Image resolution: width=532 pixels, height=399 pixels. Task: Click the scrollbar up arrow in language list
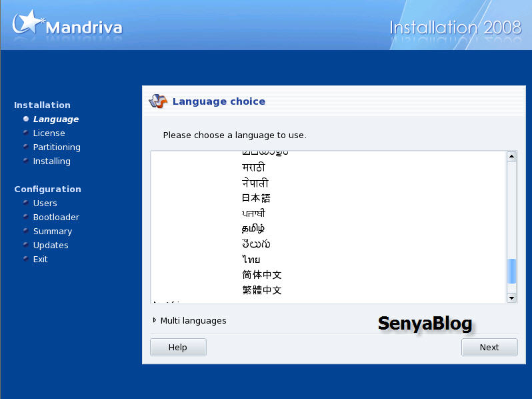pos(511,156)
